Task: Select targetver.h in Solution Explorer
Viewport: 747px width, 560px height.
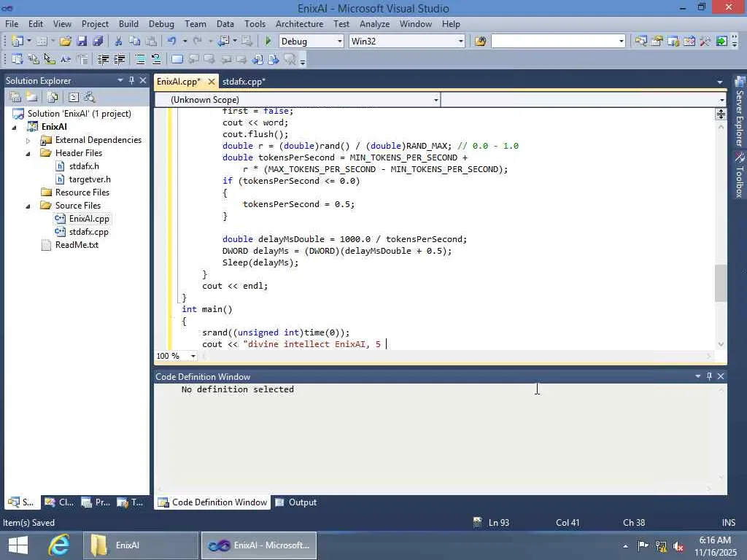Action: click(90, 179)
